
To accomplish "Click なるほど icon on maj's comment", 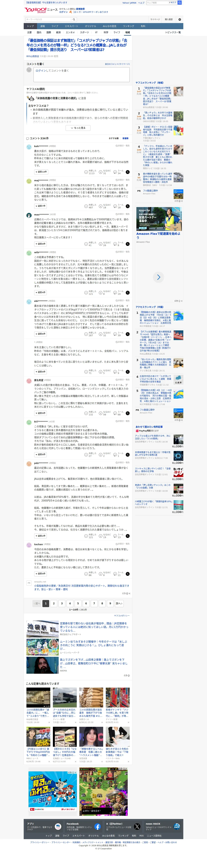I will tap(100, 206).
